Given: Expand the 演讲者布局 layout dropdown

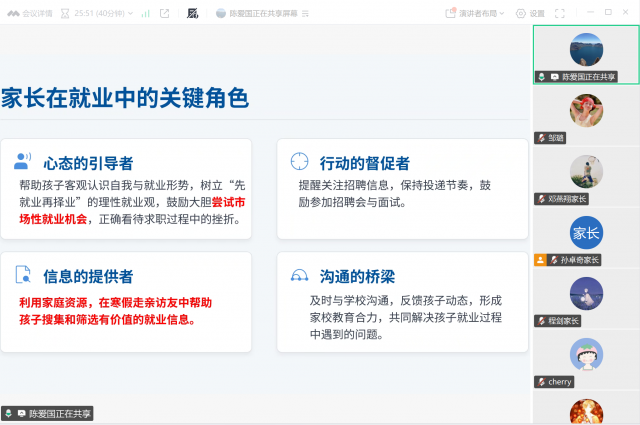Looking at the screenshot, I should (488, 13).
